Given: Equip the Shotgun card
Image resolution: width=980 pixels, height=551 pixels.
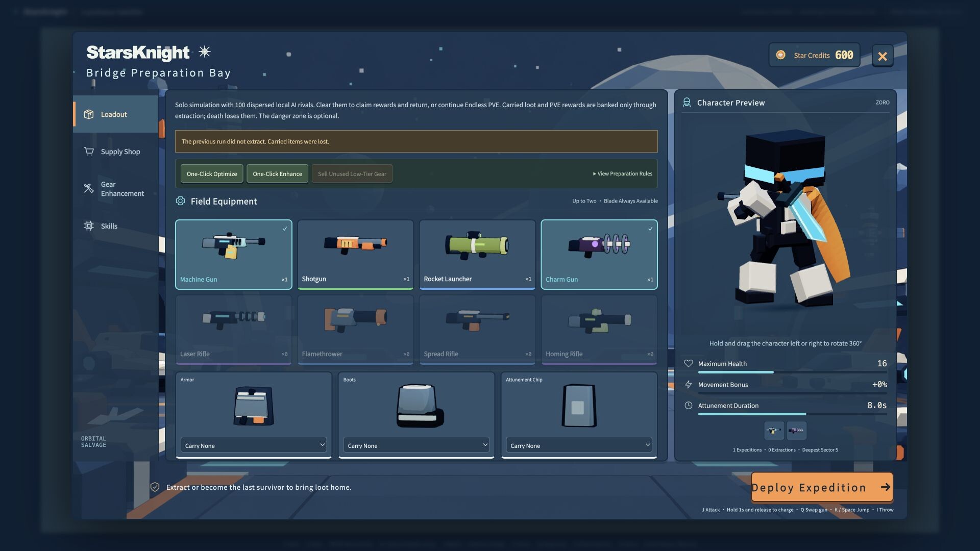Looking at the screenshot, I should (x=355, y=255).
